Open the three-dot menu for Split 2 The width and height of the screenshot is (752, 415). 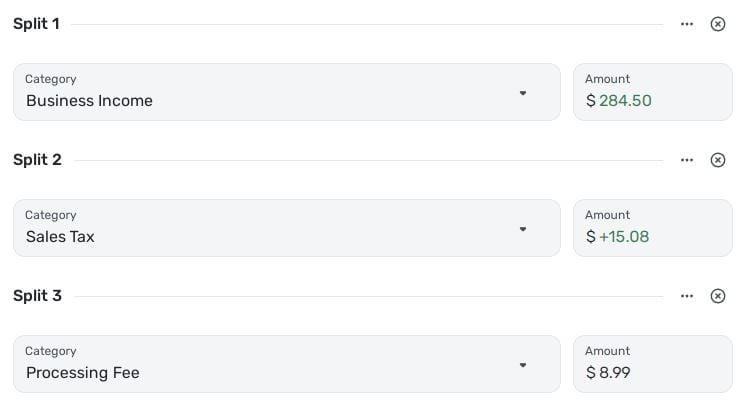(x=686, y=160)
